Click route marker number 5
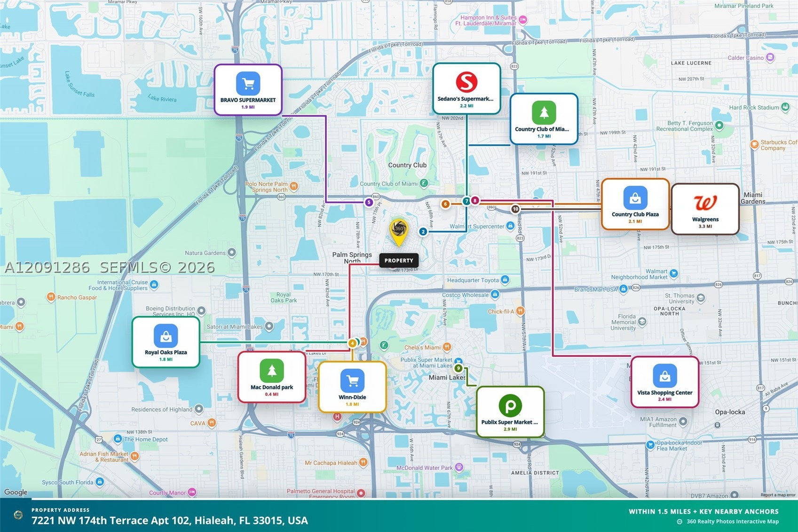 [x=369, y=202]
